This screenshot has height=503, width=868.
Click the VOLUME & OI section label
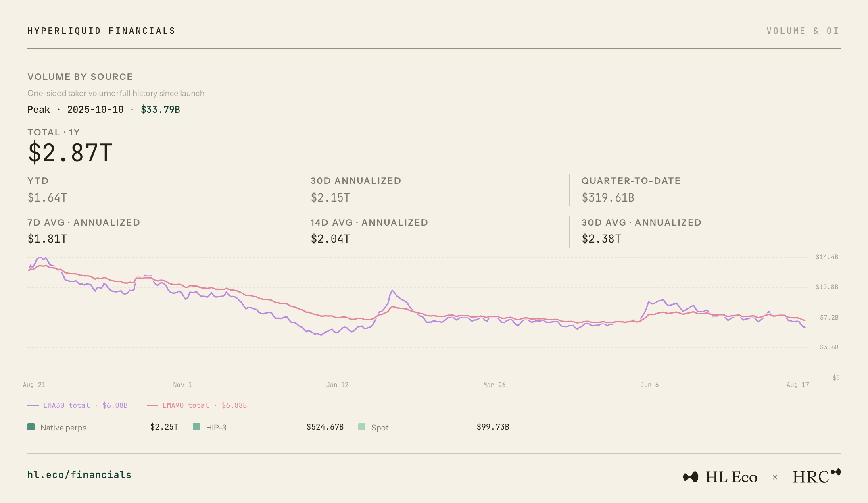803,31
